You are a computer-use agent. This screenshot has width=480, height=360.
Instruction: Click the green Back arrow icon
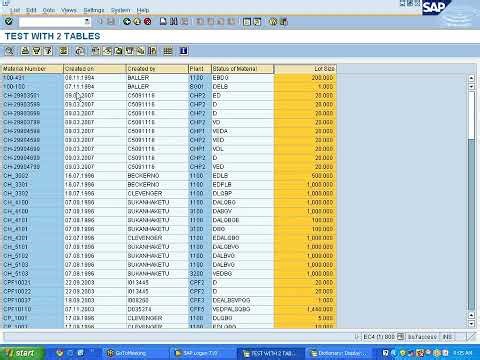pos(127,22)
